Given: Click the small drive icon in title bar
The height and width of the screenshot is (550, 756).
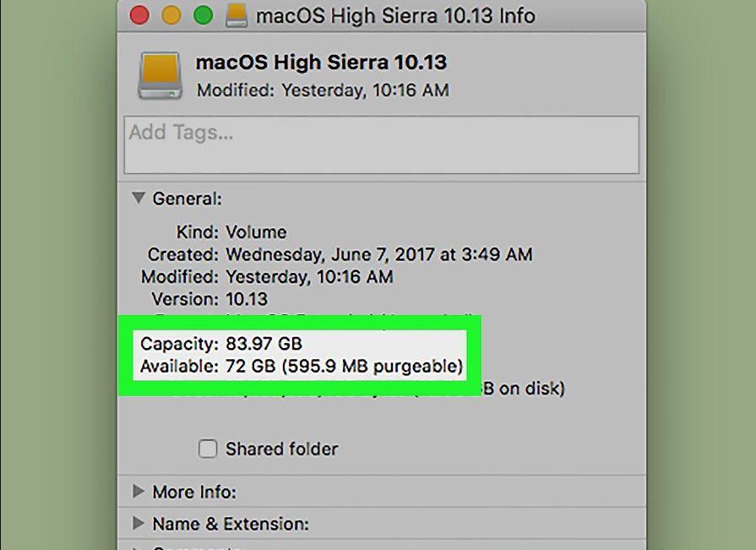Looking at the screenshot, I should point(237,15).
